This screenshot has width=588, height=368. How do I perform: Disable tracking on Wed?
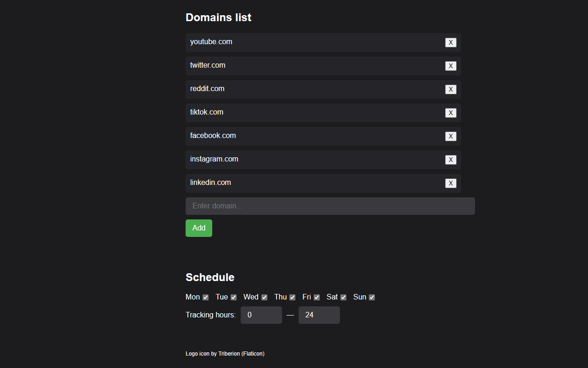(264, 298)
